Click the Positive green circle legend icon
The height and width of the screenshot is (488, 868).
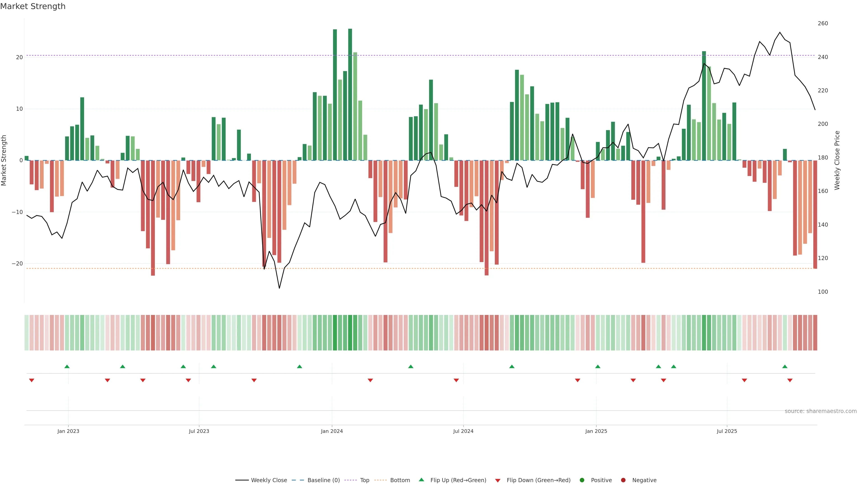point(582,480)
